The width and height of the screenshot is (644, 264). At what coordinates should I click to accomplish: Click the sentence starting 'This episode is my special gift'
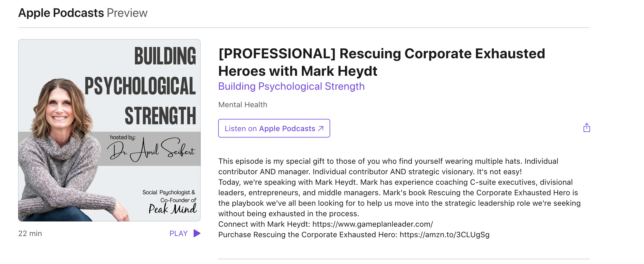pyautogui.click(x=388, y=166)
